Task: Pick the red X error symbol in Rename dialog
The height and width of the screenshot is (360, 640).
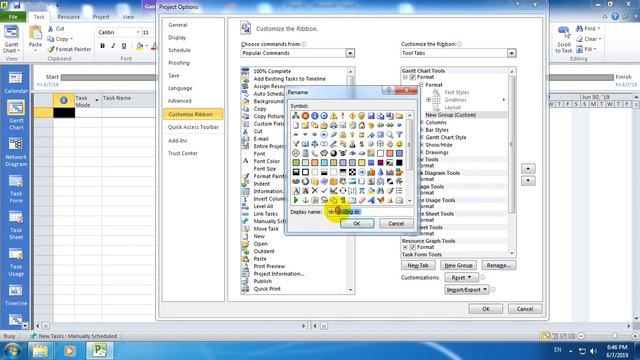Action: coord(305,116)
